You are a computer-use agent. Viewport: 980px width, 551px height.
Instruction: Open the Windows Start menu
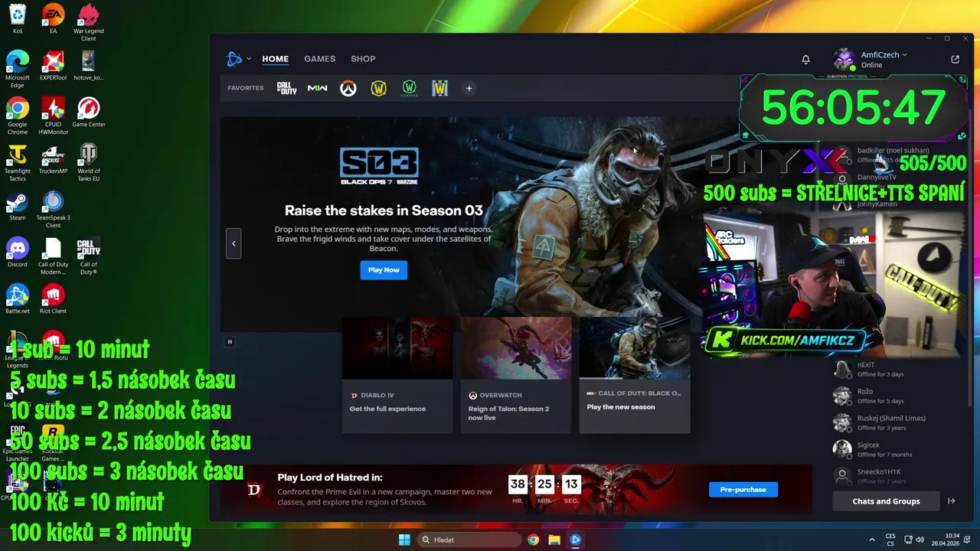click(404, 540)
